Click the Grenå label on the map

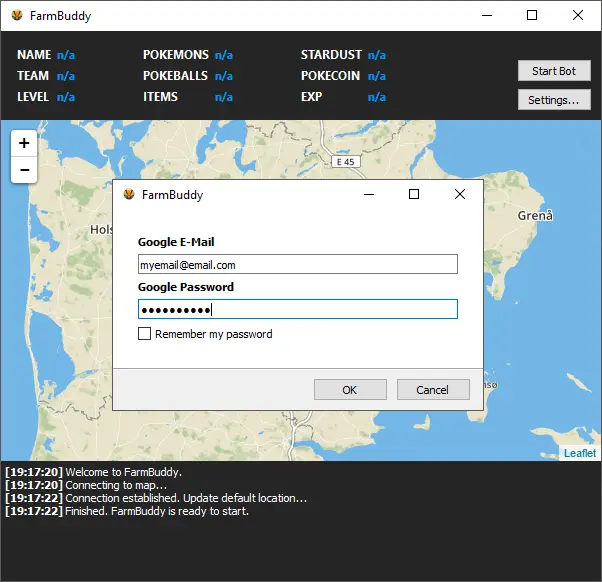click(x=535, y=216)
